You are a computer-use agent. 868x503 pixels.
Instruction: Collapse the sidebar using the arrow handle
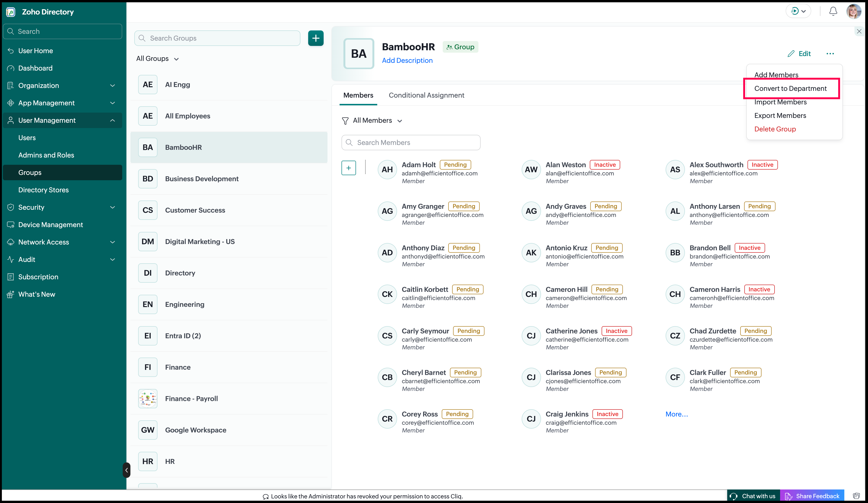[126, 470]
